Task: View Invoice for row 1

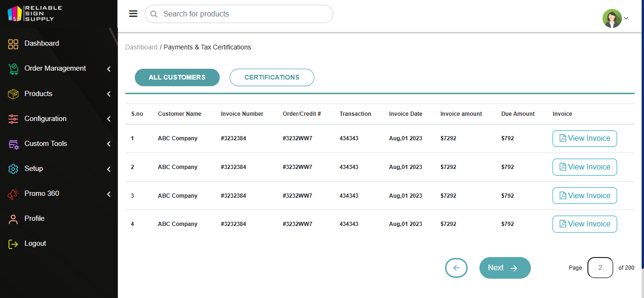Action: 585,138
